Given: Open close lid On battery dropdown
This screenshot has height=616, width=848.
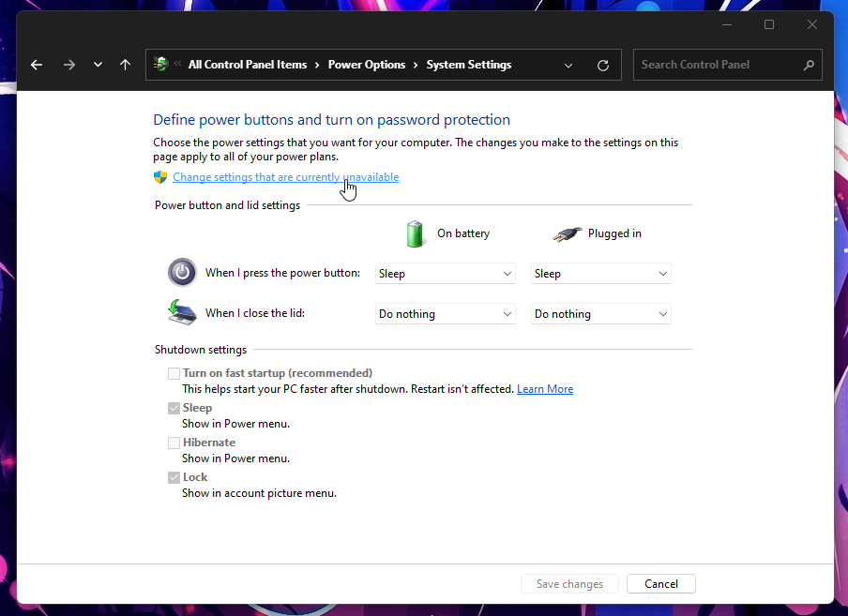Looking at the screenshot, I should 445,314.
